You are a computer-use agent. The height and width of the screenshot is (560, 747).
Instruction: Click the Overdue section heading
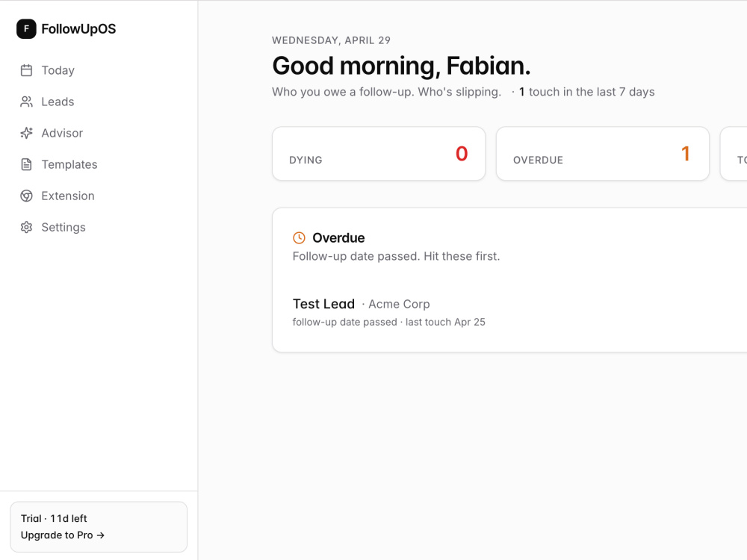click(x=338, y=237)
